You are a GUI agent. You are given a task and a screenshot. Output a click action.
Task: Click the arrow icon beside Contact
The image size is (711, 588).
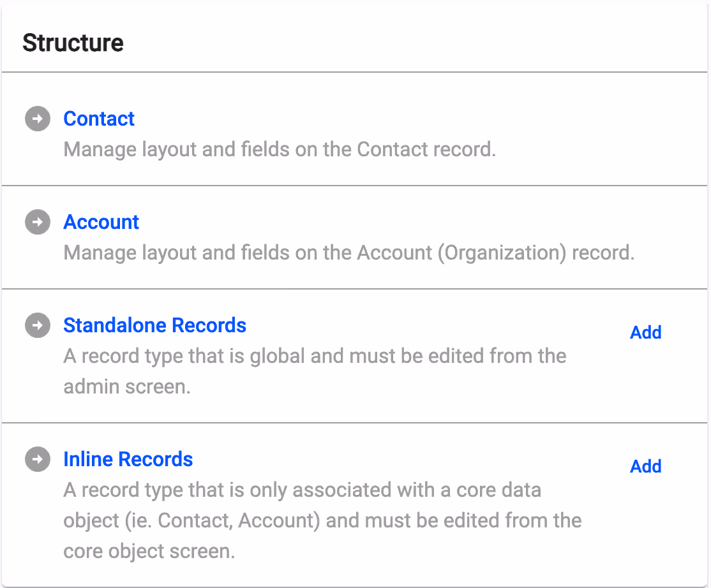[38, 119]
